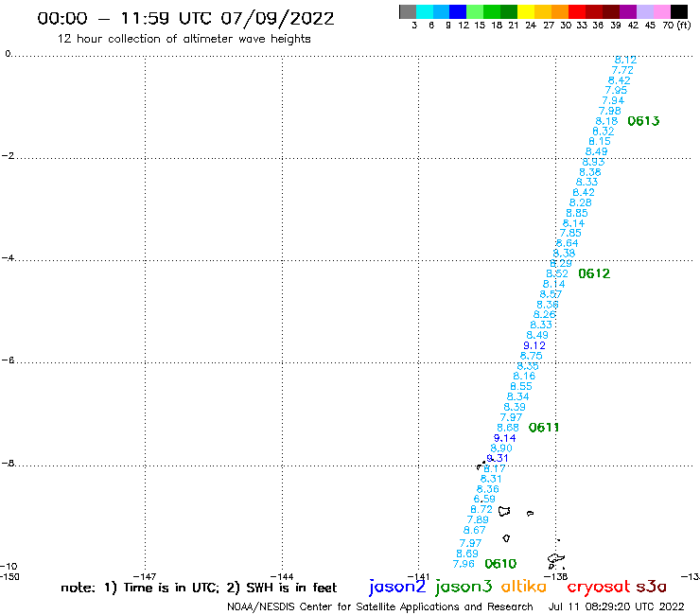
Task: Click the island outline right of 8.72
Action: [x=504, y=511]
